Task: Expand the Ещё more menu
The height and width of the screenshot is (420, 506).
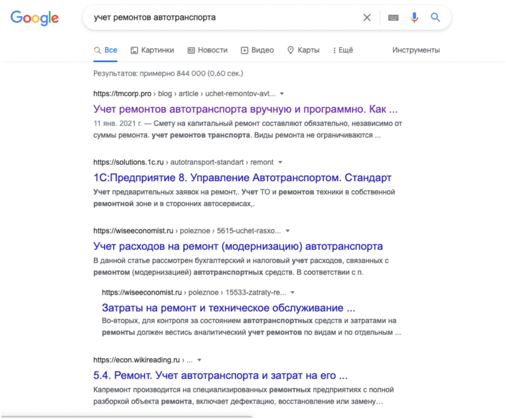Action: click(343, 50)
